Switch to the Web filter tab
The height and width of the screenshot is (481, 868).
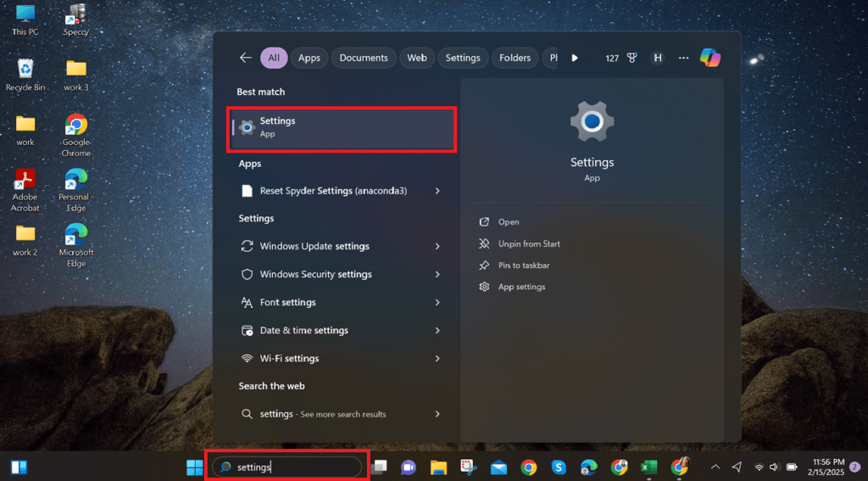tap(417, 58)
